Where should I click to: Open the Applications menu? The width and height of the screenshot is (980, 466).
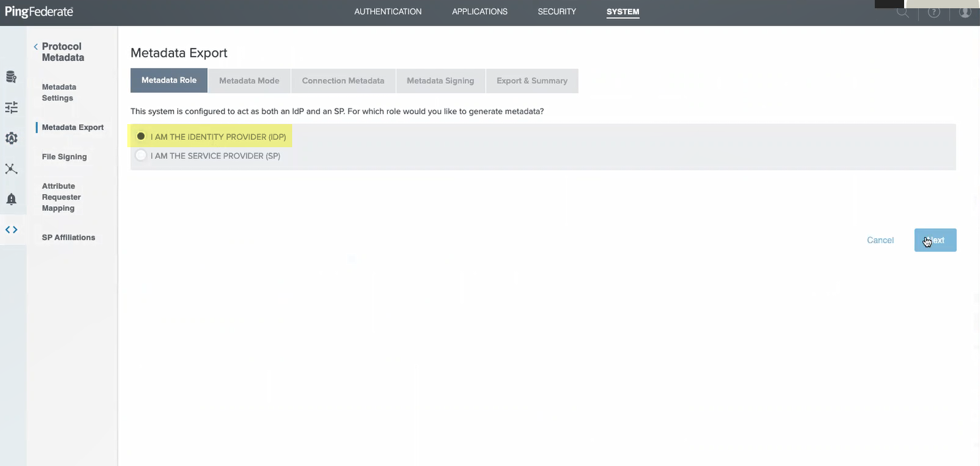tap(479, 12)
